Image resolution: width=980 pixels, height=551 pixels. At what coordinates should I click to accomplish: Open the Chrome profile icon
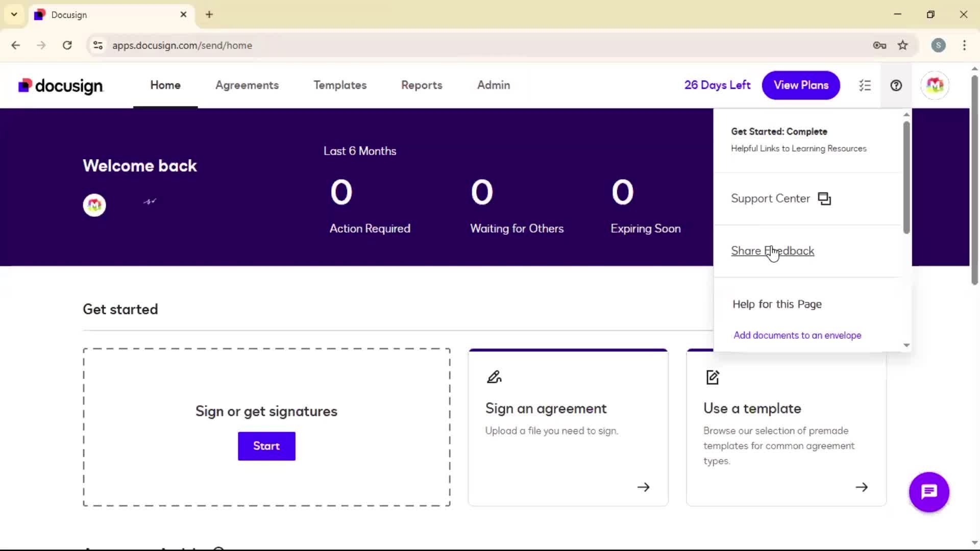938,45
